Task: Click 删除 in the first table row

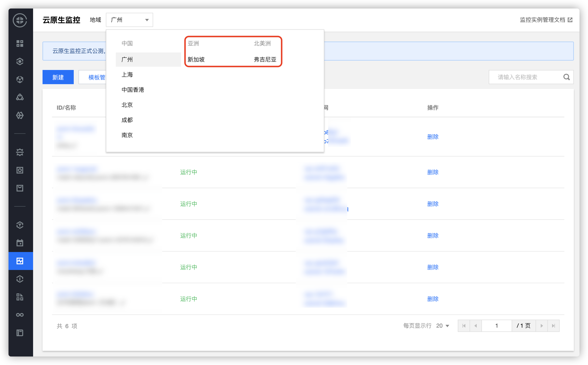Action: [x=433, y=137]
